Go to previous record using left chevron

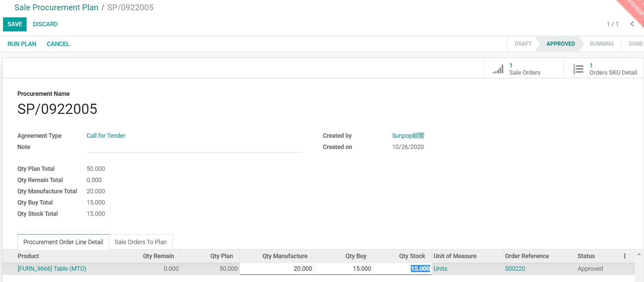click(632, 24)
